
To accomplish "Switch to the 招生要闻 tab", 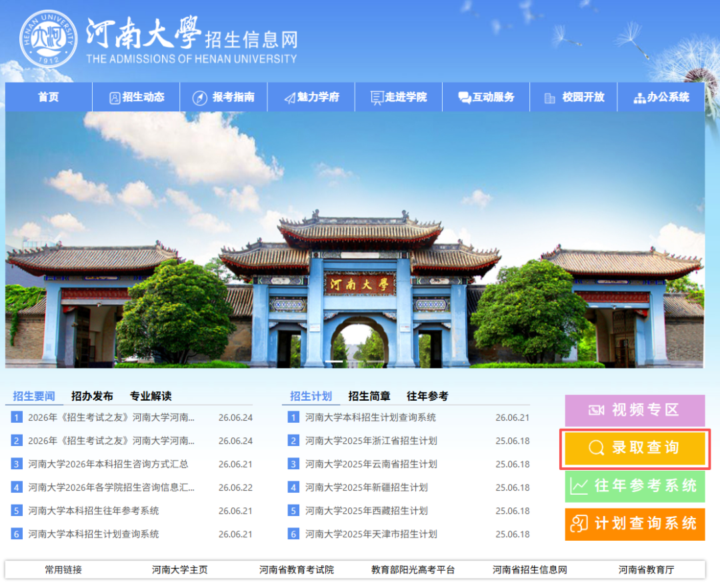I will 34,396.
